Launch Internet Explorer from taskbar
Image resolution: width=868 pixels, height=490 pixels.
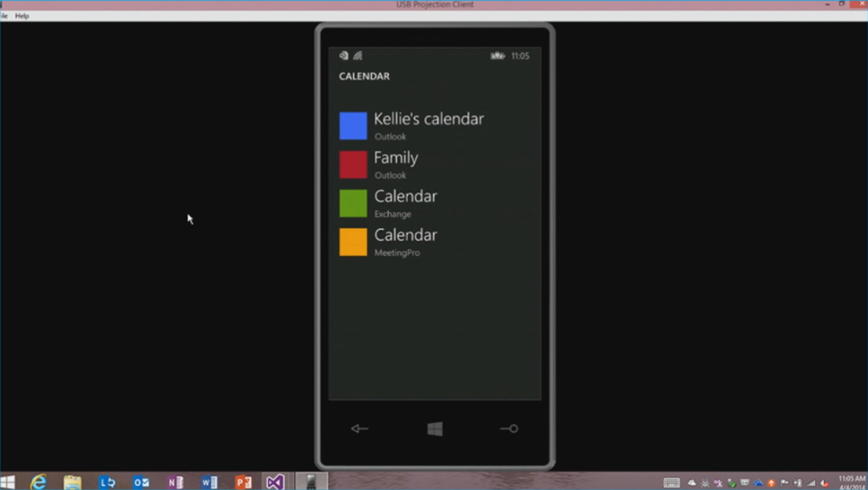[38, 482]
